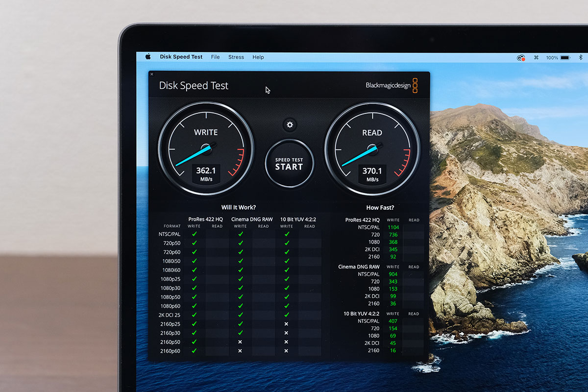Viewport: 588px width, 392px height.
Task: Click the Cinema DNG RAW 1080 value '153'
Action: (x=393, y=289)
